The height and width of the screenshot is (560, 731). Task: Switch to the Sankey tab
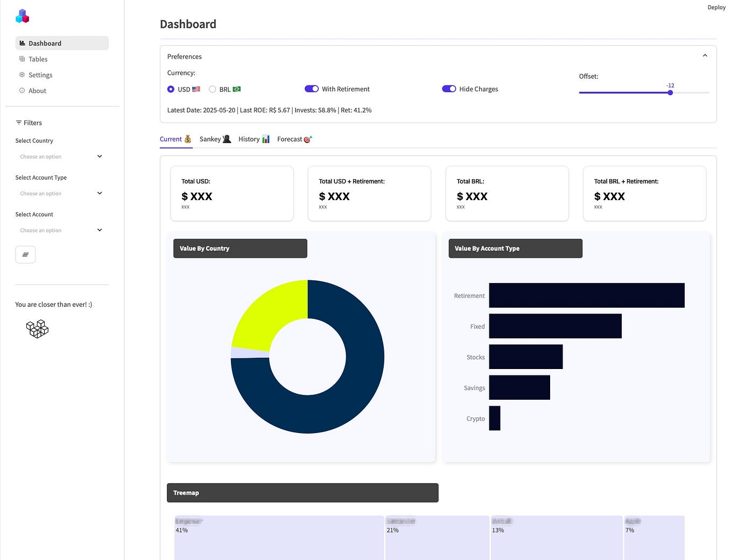coord(214,139)
